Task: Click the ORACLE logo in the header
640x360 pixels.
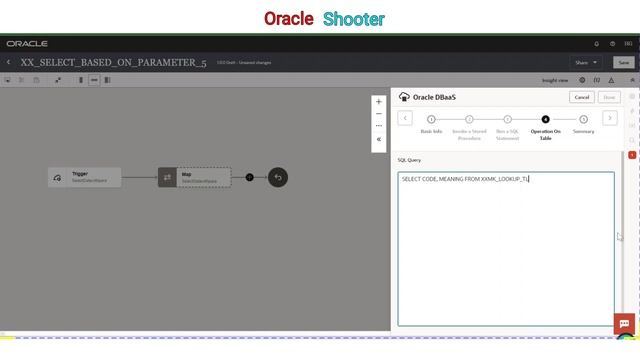Action: coord(27,44)
